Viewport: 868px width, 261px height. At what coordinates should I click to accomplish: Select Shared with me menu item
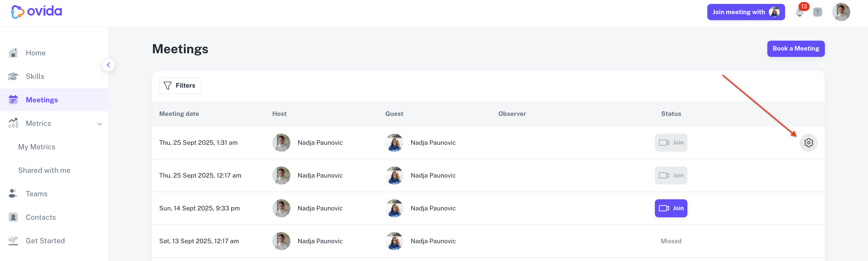[44, 170]
